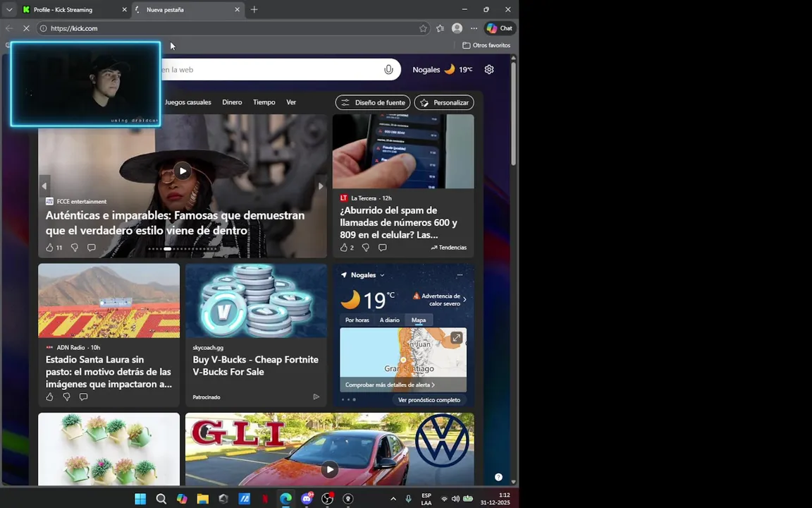Open Windows taskbar search
The image size is (812, 508).
(161, 499)
